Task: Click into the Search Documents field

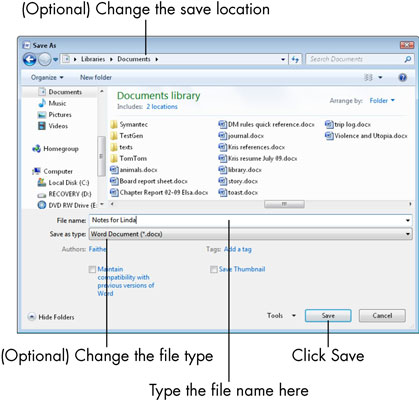Action: pyautogui.click(x=354, y=59)
